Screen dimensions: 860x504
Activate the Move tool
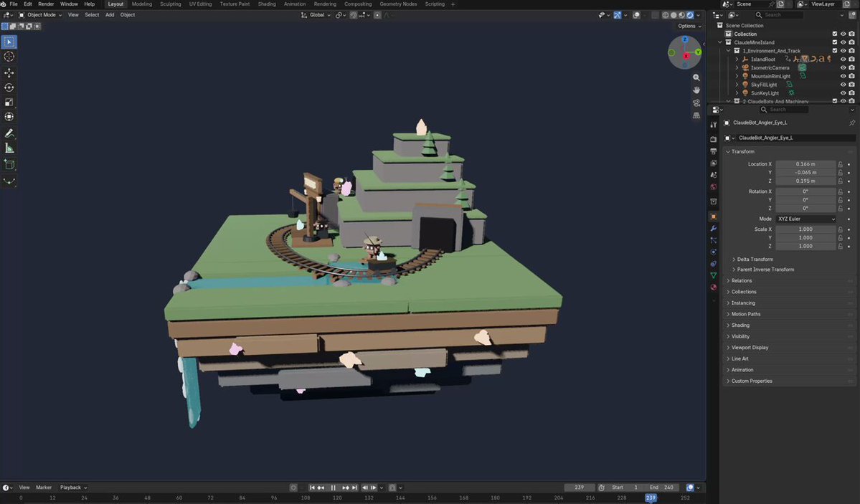(x=9, y=73)
